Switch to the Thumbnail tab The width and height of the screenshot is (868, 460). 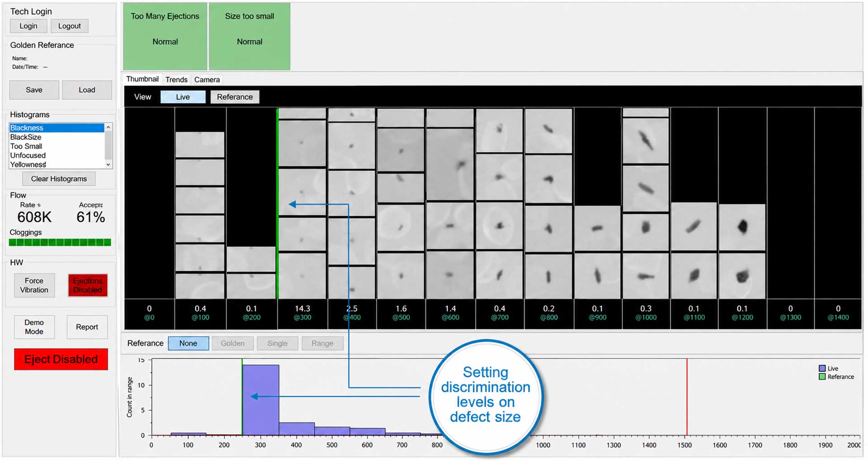(x=142, y=79)
